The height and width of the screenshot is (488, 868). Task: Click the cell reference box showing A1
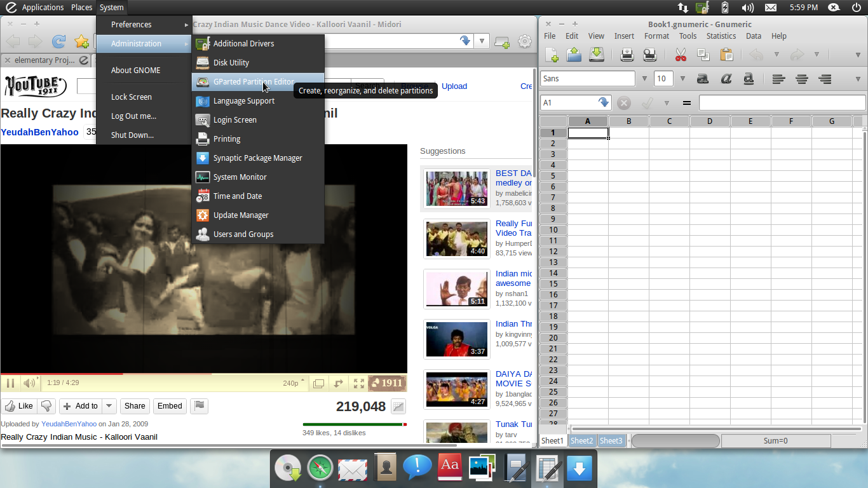[576, 103]
